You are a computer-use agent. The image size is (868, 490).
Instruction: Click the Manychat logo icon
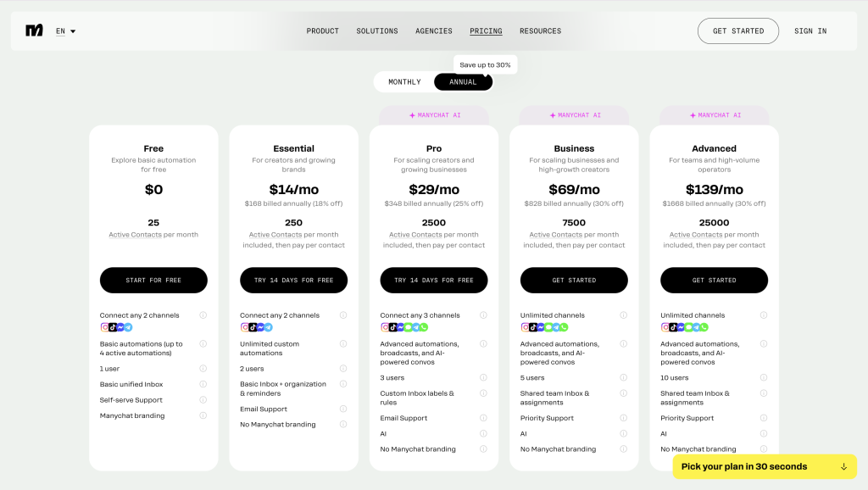coord(34,31)
